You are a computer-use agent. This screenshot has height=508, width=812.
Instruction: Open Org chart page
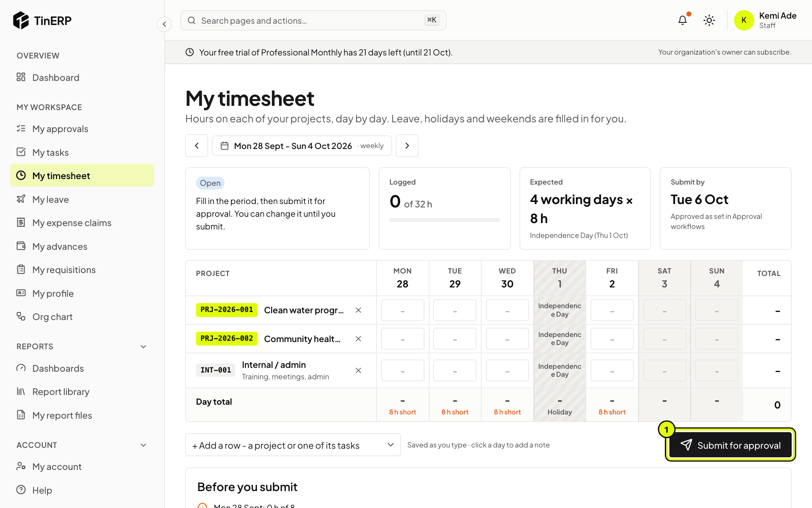pyautogui.click(x=82, y=317)
